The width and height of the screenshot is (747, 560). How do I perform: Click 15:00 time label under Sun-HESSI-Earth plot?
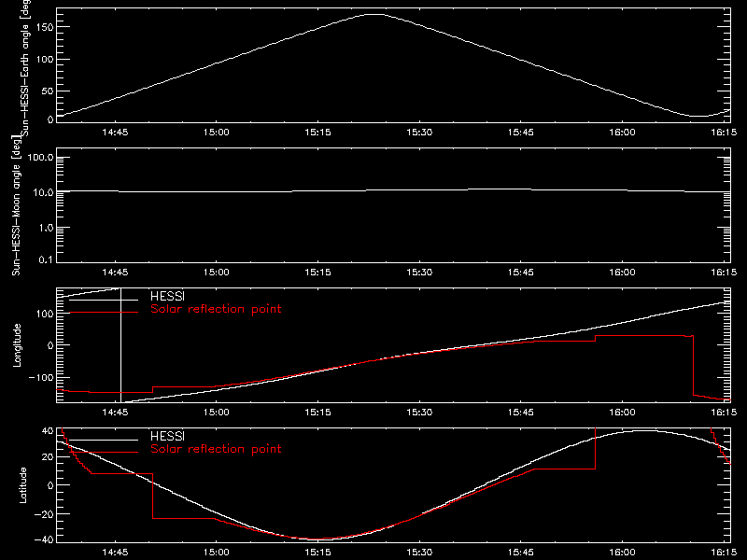[217, 133]
